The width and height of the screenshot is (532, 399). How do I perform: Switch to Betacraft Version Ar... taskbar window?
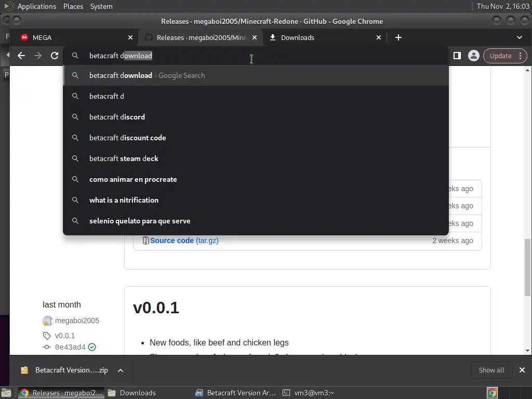coord(235,393)
